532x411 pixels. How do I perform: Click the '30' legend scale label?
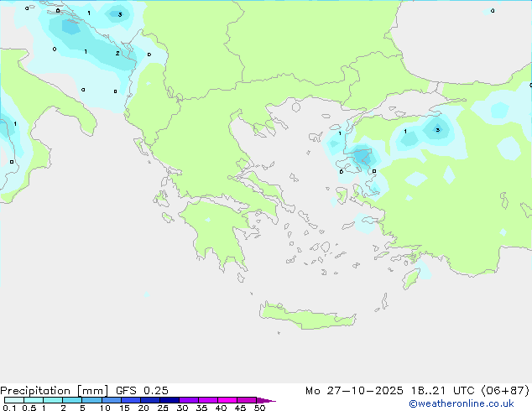click(182, 408)
